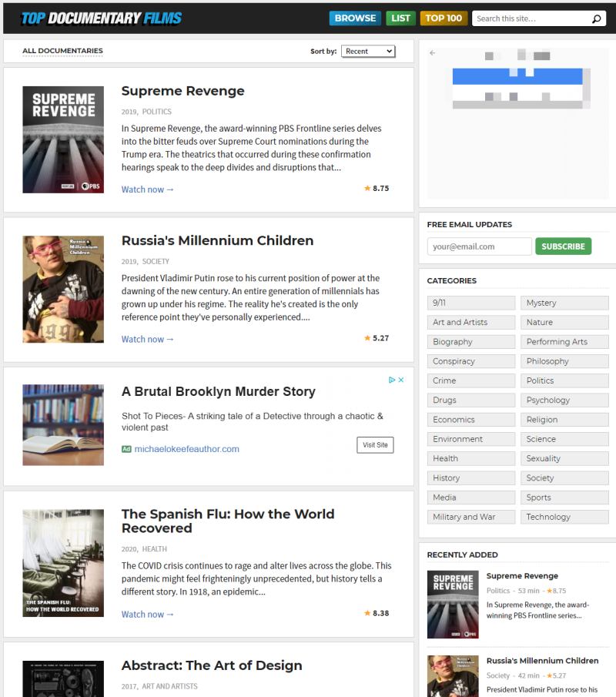Click Watch now under Supreme Revenge
The image size is (616, 697).
pos(147,189)
